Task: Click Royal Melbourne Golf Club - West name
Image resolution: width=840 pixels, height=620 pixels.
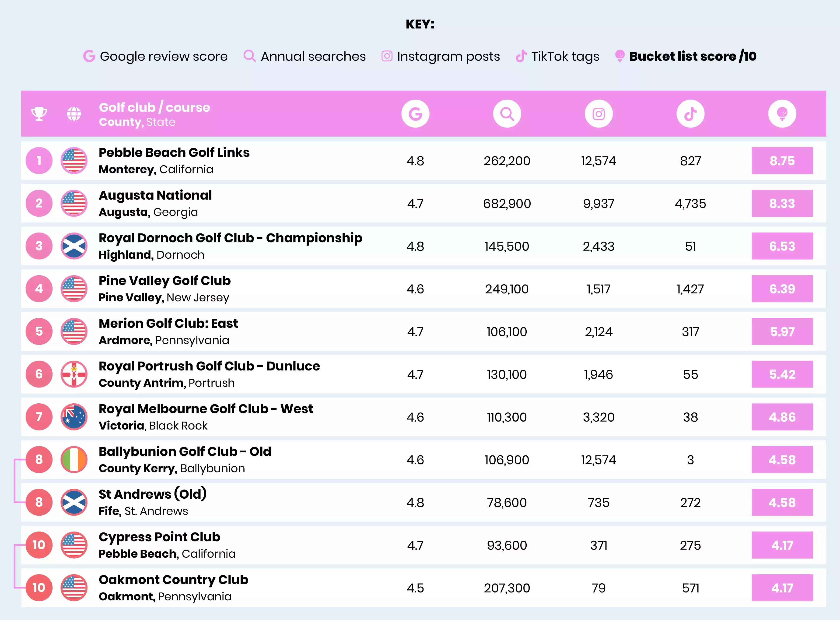Action: (206, 409)
